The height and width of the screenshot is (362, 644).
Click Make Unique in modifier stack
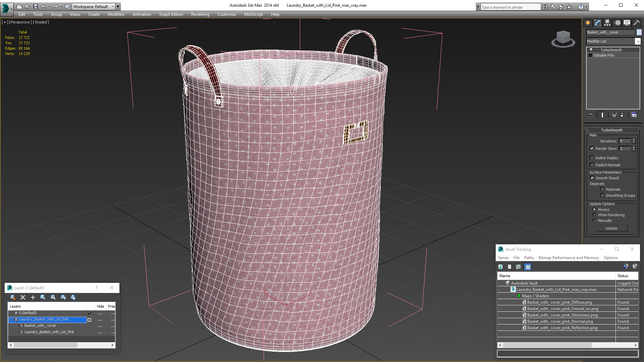click(x=614, y=115)
